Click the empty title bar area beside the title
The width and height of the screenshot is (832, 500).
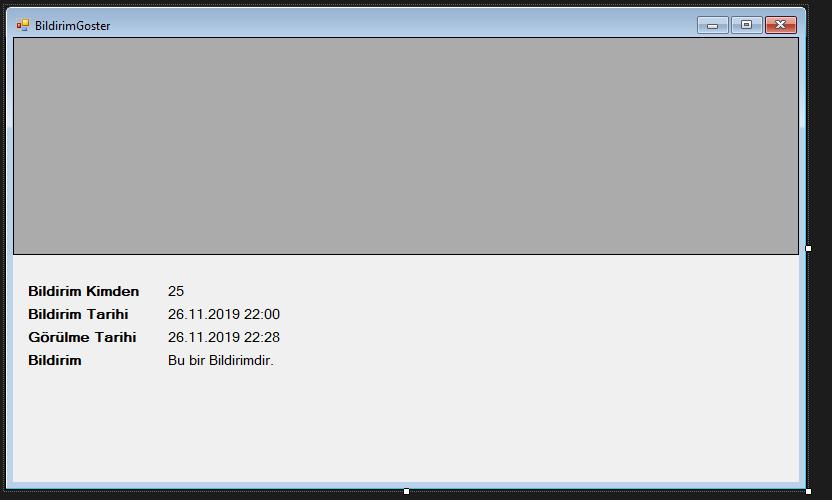403,25
